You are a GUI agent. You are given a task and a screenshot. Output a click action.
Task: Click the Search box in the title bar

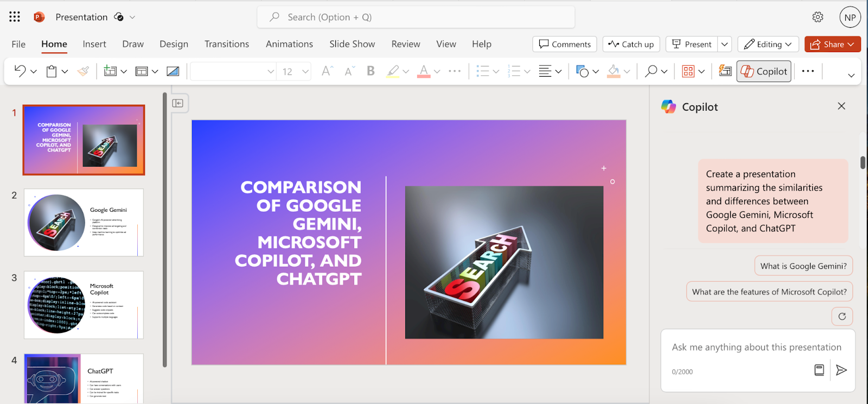point(416,17)
